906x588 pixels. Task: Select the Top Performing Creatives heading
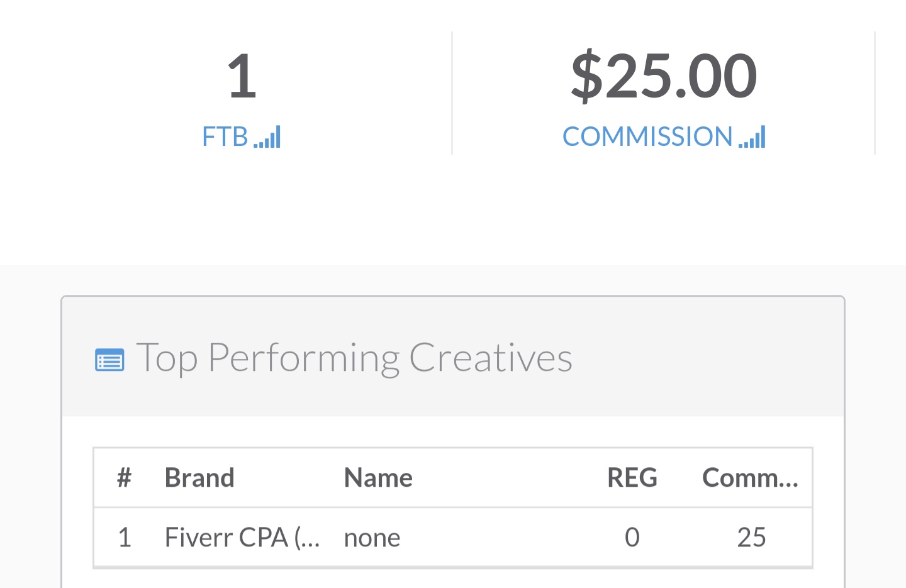tap(354, 358)
